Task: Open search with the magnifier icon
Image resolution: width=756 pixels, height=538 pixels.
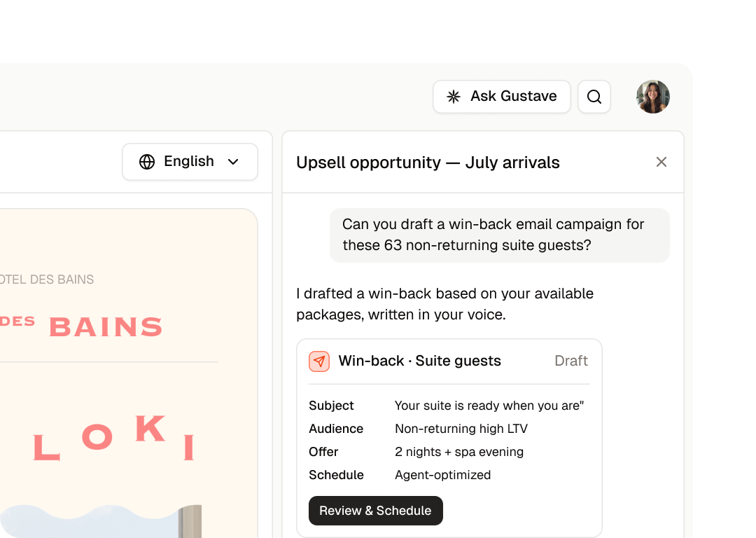Action: click(594, 97)
